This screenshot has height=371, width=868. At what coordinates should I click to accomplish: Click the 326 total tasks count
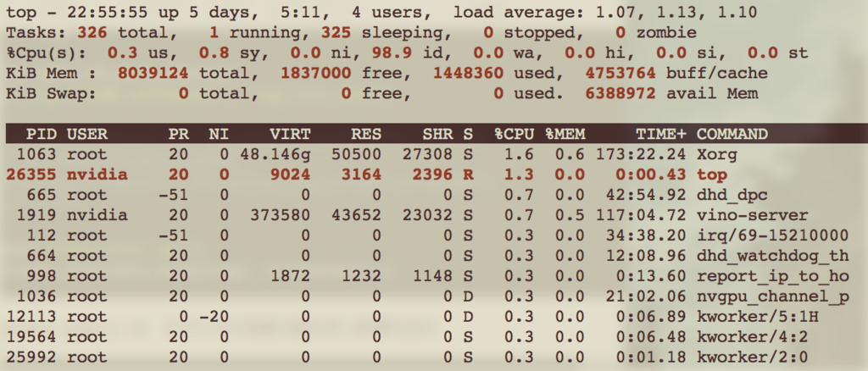(x=92, y=33)
